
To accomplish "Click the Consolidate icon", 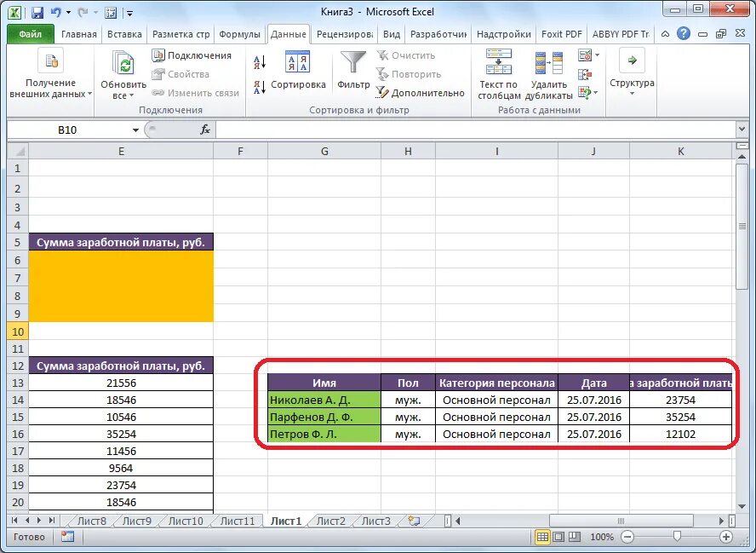I will tap(584, 74).
